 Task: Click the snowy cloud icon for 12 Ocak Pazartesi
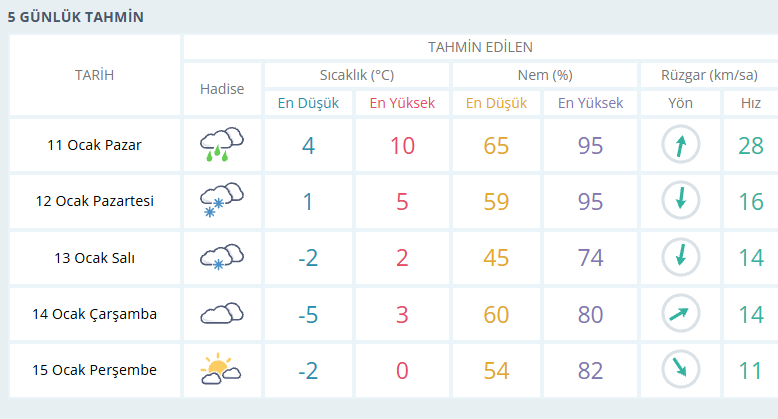(222, 201)
